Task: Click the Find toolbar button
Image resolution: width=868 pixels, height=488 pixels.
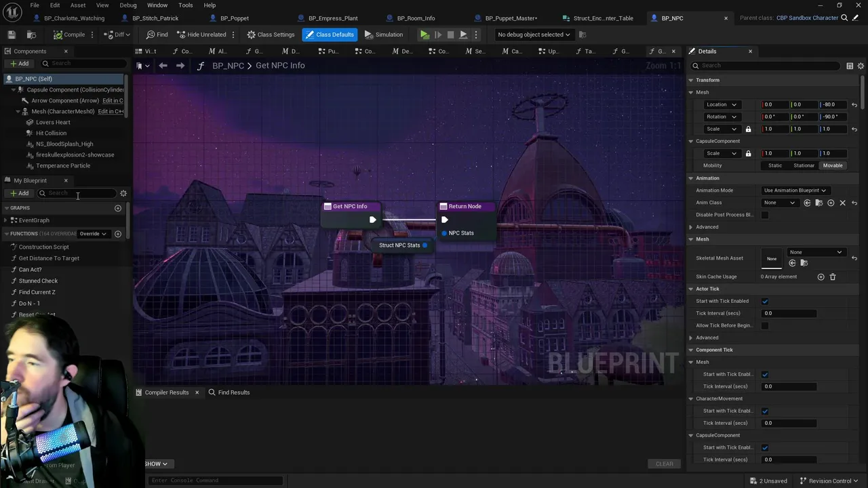Action: click(x=157, y=35)
